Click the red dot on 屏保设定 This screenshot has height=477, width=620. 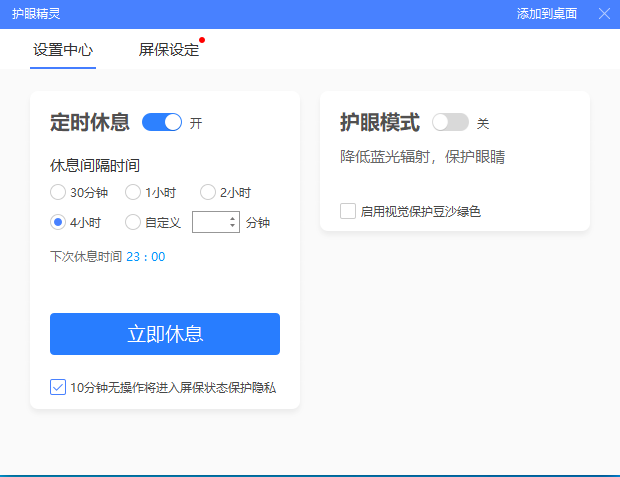pos(202,41)
